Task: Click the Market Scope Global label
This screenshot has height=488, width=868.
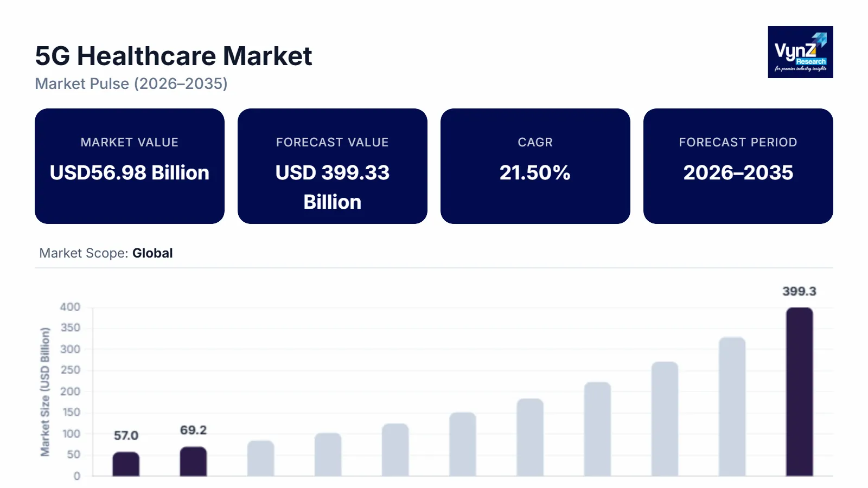Action: pos(106,253)
